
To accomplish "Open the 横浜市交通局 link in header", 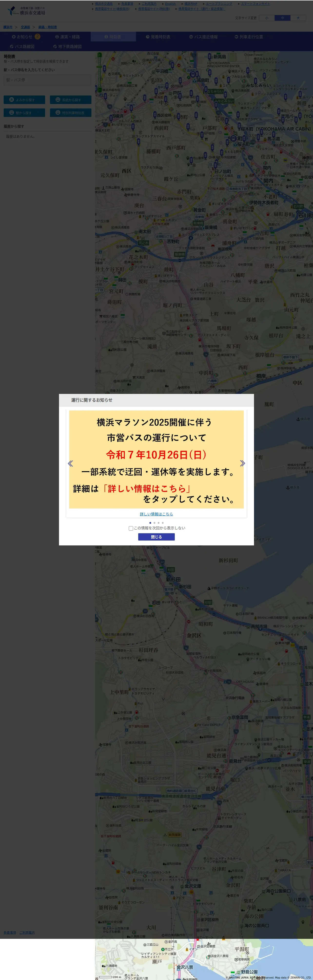I will point(104,4).
